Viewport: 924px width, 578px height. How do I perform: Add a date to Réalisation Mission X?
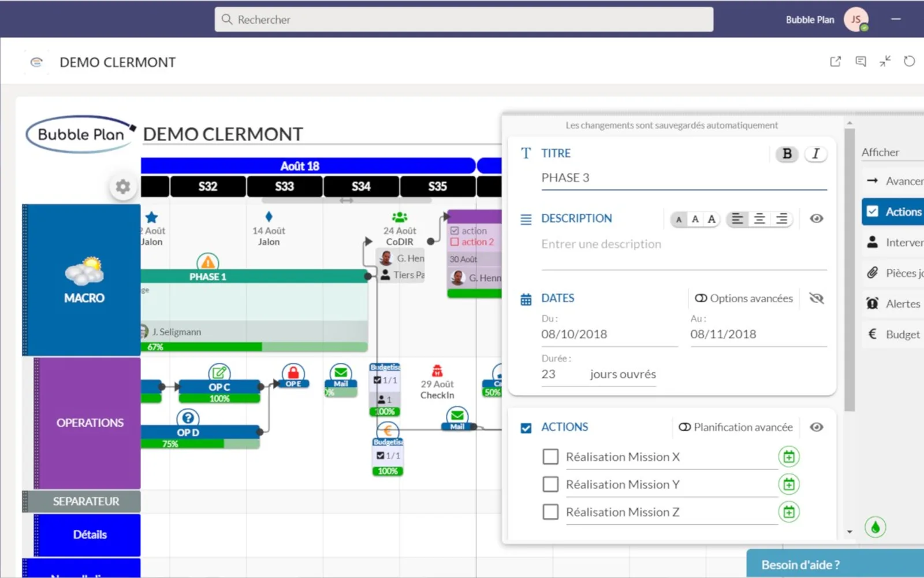click(x=789, y=457)
